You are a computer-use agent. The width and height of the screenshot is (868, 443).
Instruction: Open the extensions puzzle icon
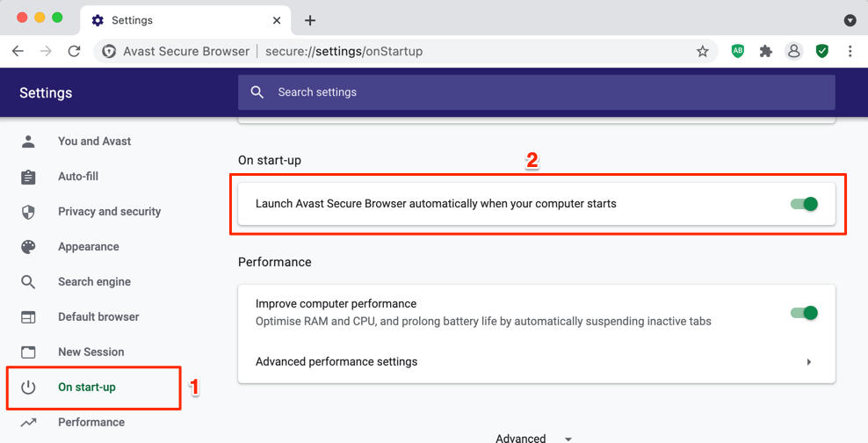click(x=766, y=52)
